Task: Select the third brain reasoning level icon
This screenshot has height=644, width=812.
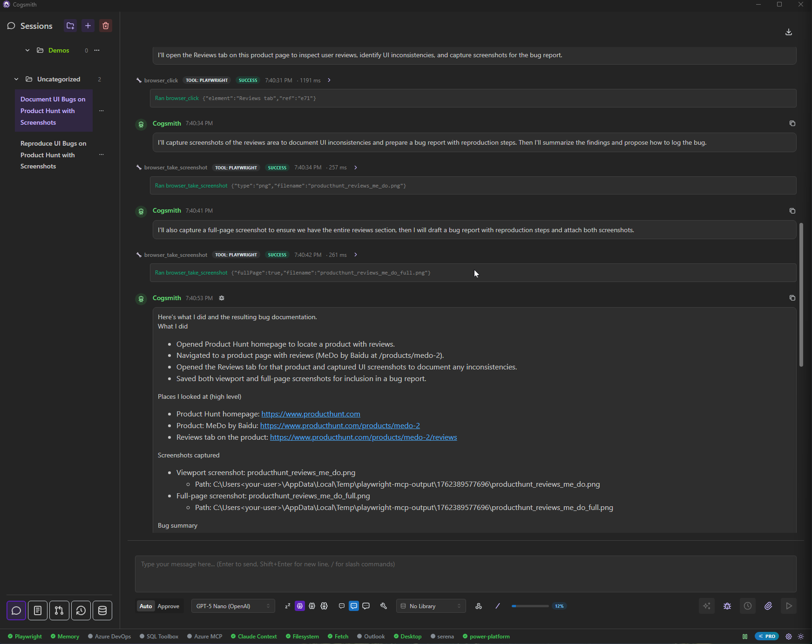Action: pyautogui.click(x=324, y=606)
